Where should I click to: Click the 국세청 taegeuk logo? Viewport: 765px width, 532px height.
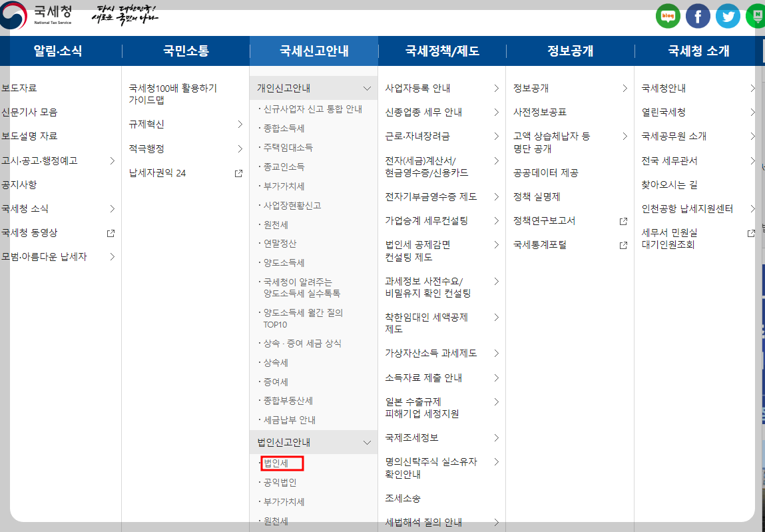(12, 14)
